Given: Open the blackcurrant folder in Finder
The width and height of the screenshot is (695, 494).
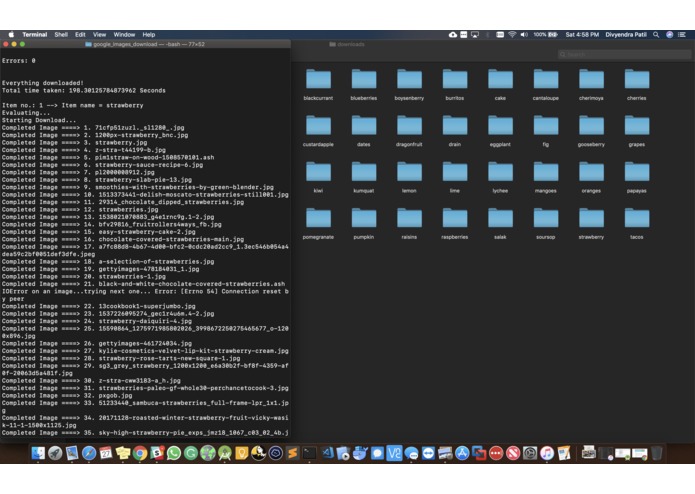Looking at the screenshot, I should [318, 80].
